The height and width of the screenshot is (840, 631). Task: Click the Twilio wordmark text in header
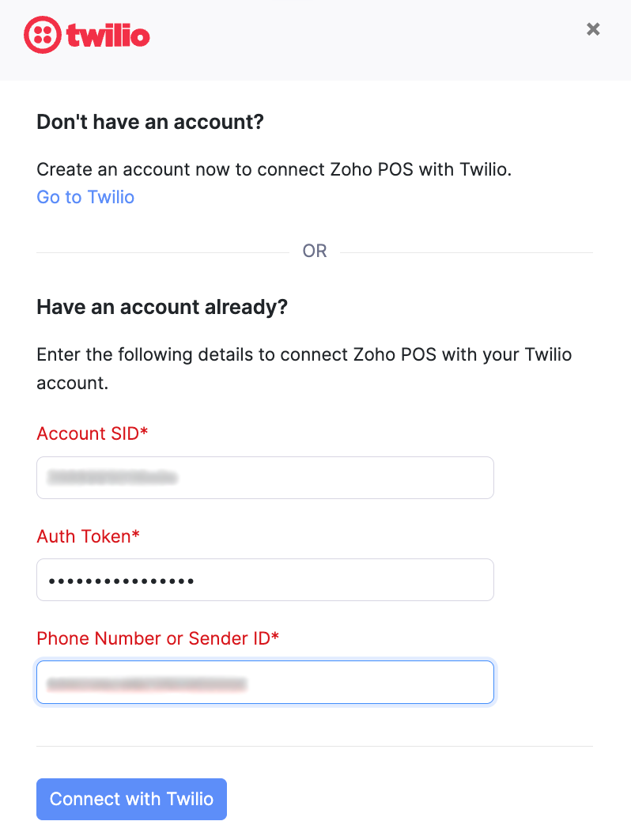coord(108,36)
